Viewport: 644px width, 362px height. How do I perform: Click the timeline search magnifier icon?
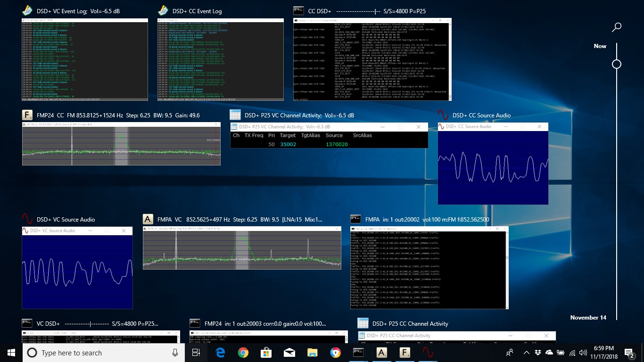617,27
